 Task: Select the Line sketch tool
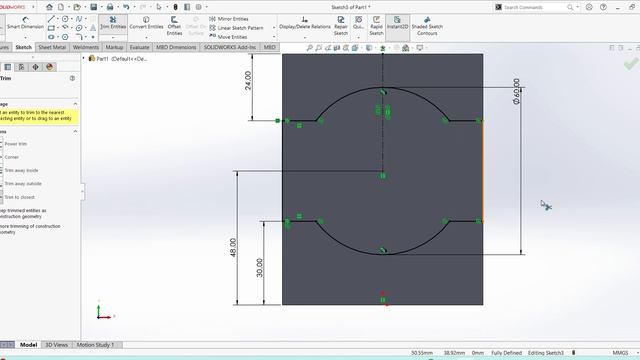pyautogui.click(x=51, y=19)
